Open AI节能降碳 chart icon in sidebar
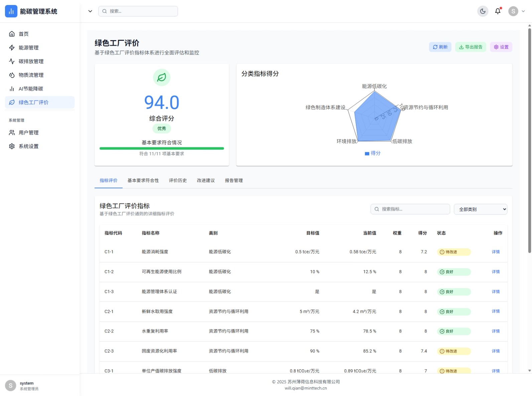The height and width of the screenshot is (396, 532). click(x=12, y=89)
